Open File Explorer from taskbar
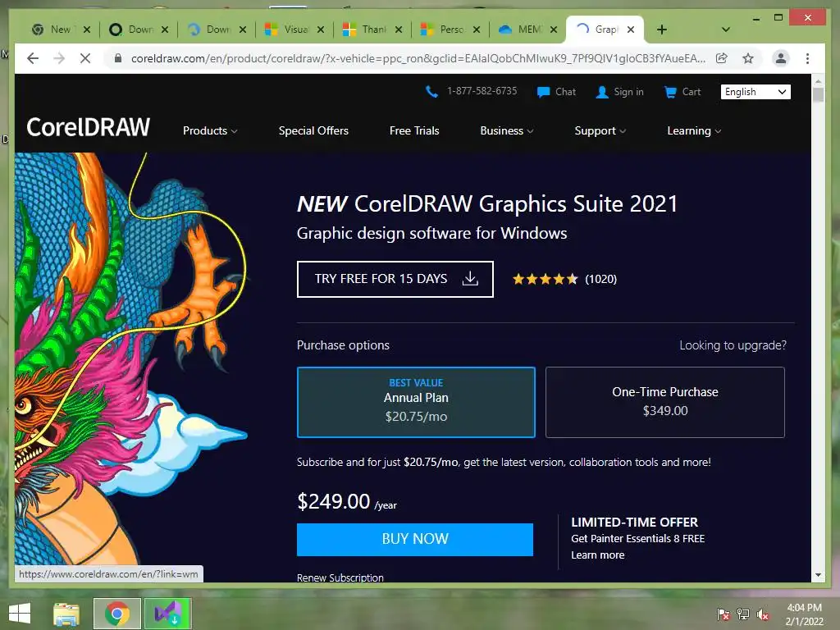The width and height of the screenshot is (840, 630). (66, 614)
